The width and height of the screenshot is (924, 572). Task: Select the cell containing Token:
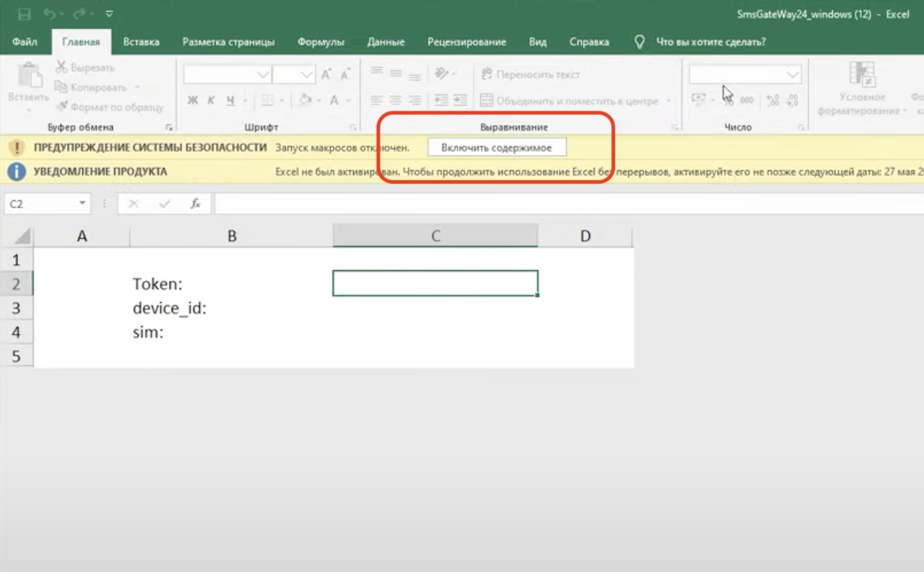click(231, 284)
